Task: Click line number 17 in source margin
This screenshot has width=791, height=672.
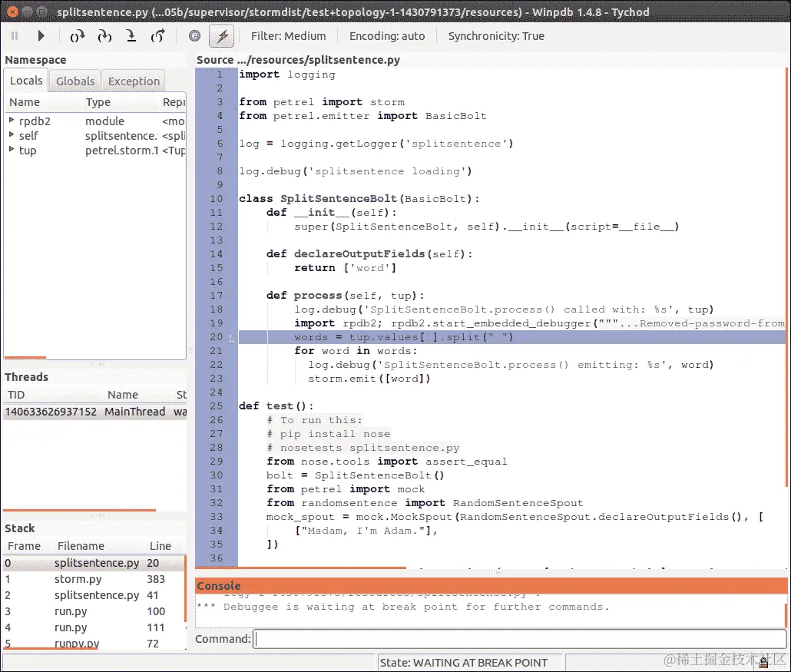Action: pos(217,296)
